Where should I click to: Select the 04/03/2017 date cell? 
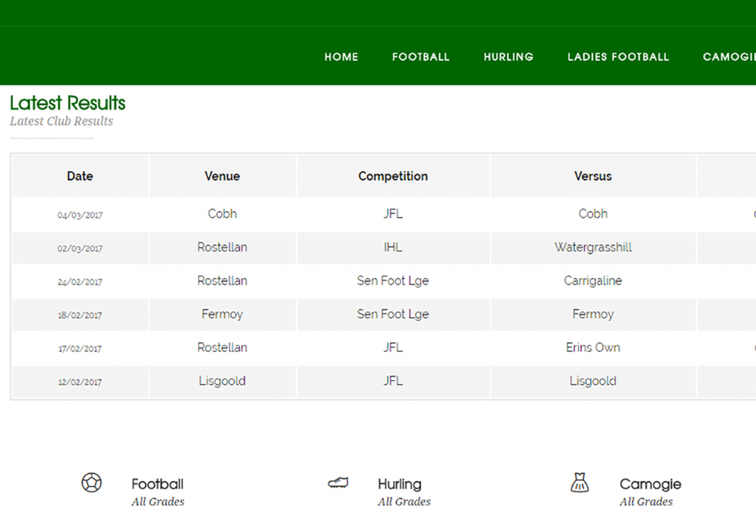[80, 215]
